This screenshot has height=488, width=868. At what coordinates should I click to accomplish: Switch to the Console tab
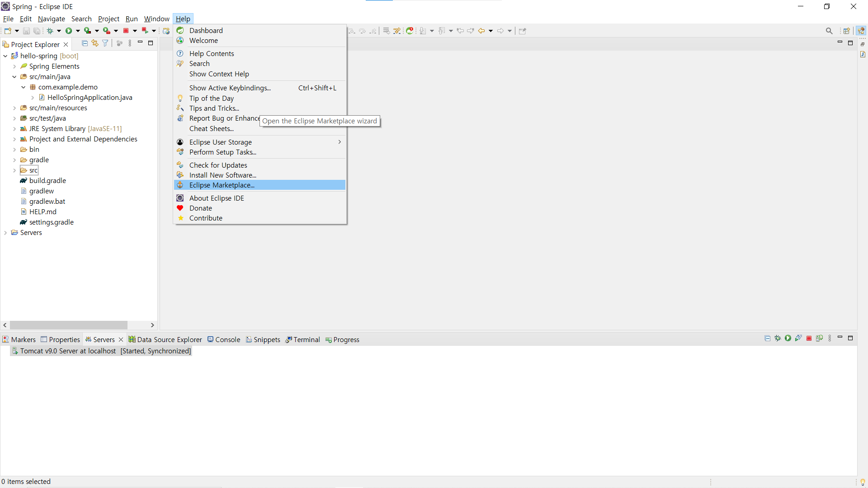224,340
